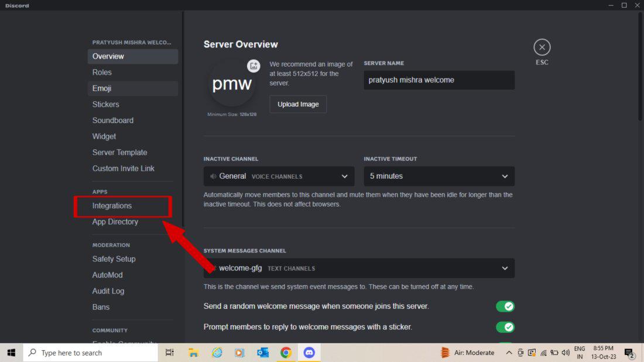Open Soundboard settings

(133, 121)
